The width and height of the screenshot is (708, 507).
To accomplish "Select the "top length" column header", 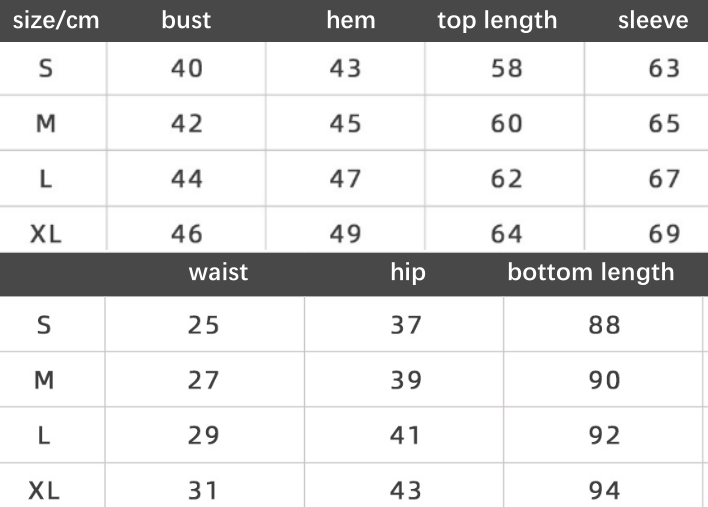I will coord(497,21).
